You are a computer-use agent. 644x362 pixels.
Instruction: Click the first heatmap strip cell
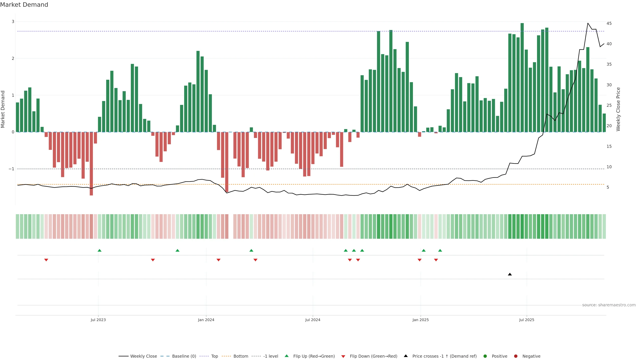(17, 226)
